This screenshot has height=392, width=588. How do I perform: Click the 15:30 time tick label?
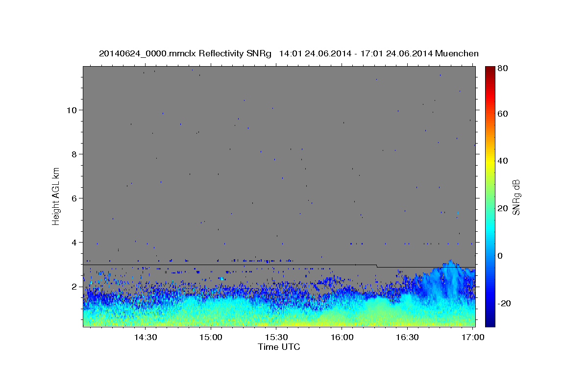[x=276, y=338]
